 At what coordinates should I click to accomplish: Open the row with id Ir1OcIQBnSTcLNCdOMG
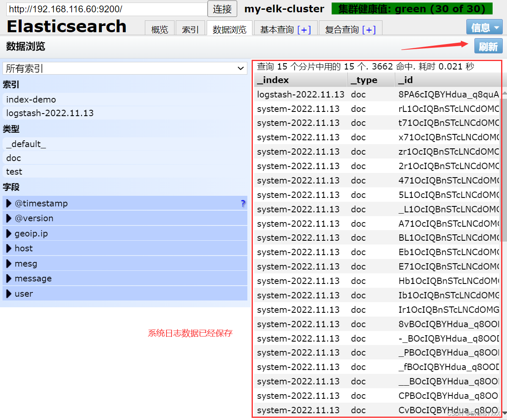377,310
